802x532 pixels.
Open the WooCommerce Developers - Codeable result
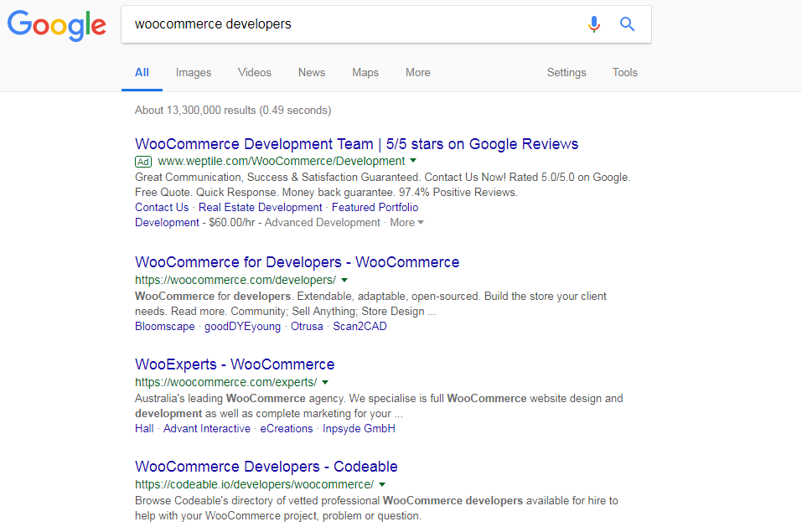(x=266, y=467)
